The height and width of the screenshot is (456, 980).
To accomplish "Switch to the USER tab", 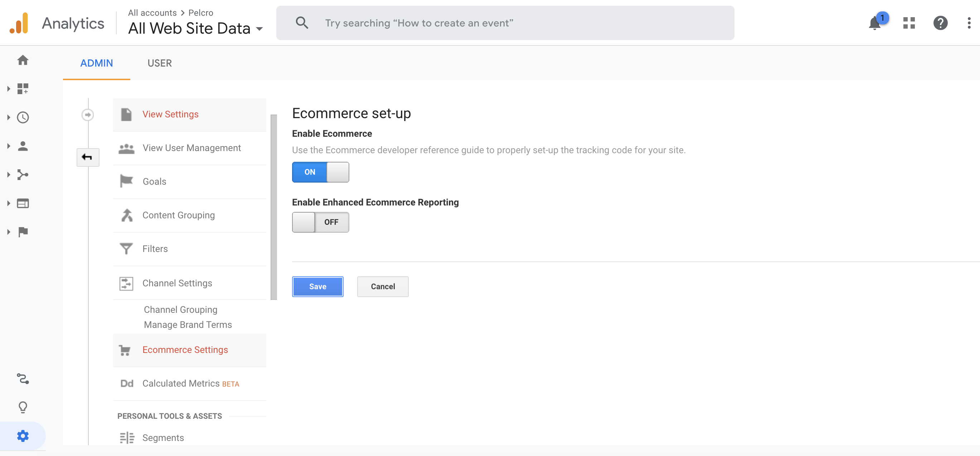I will [x=159, y=63].
